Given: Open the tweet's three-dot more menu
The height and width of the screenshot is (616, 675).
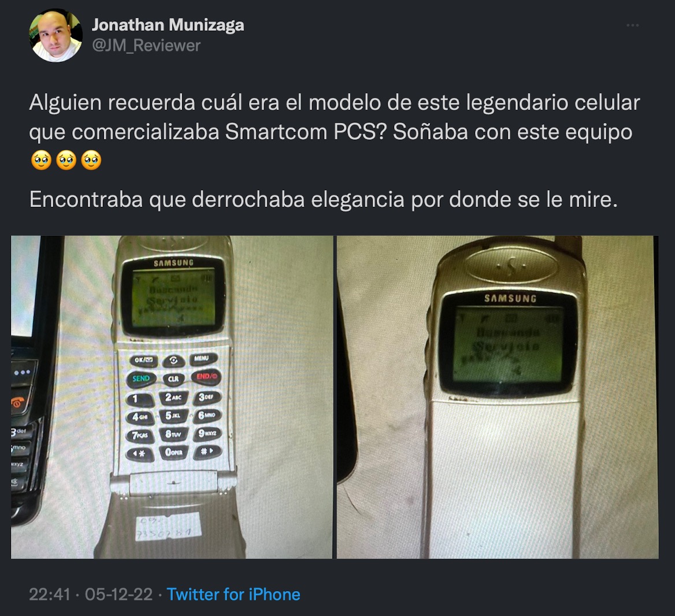Looking at the screenshot, I should [x=632, y=25].
